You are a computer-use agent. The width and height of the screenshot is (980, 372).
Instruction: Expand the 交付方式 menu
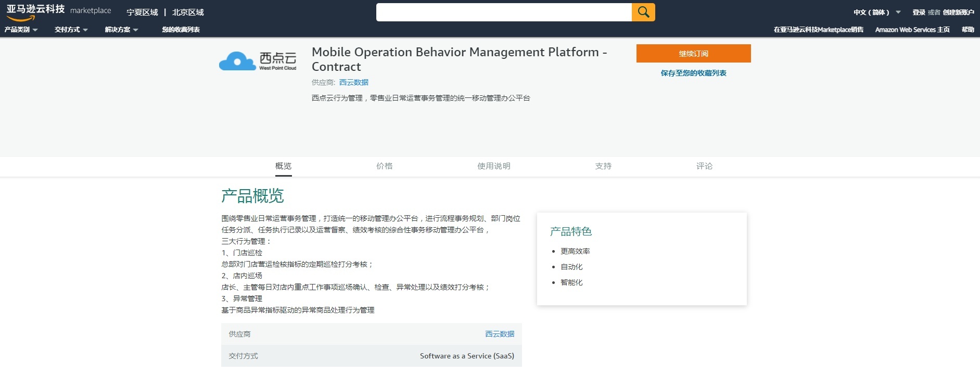coord(71,30)
